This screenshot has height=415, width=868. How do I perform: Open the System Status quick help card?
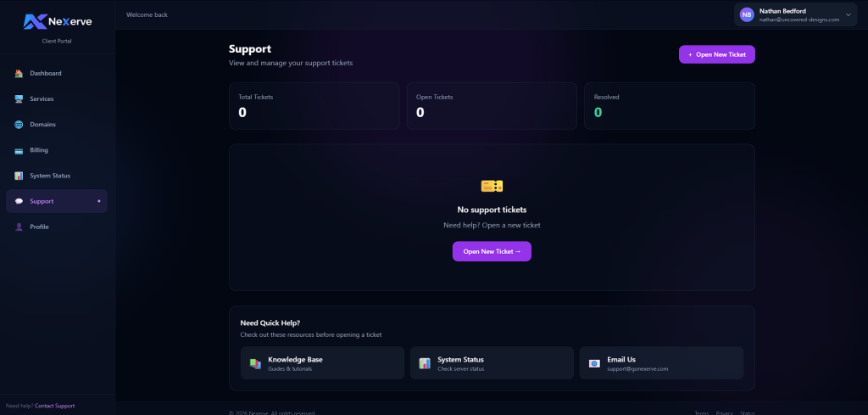point(492,363)
